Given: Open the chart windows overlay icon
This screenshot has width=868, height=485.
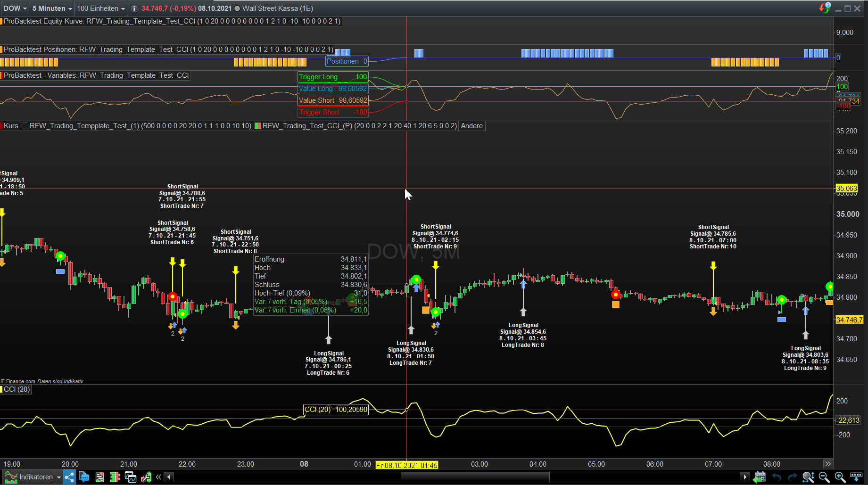Looking at the screenshot, I should (x=131, y=477).
